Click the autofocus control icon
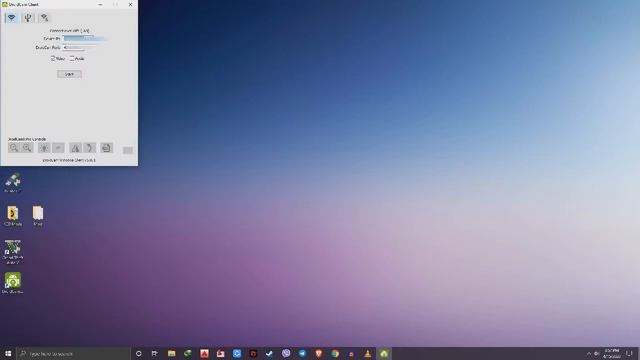Screen dimensions: 640x360 click(x=58, y=148)
